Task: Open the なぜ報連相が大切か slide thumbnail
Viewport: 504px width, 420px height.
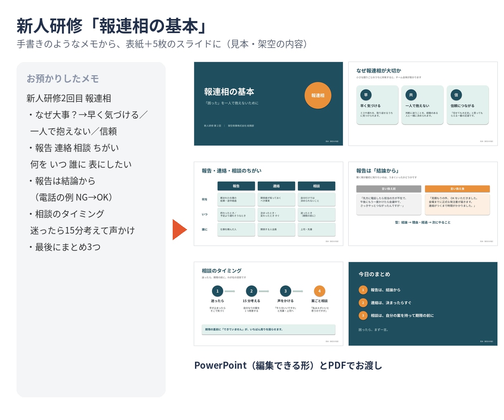Action: (x=423, y=104)
